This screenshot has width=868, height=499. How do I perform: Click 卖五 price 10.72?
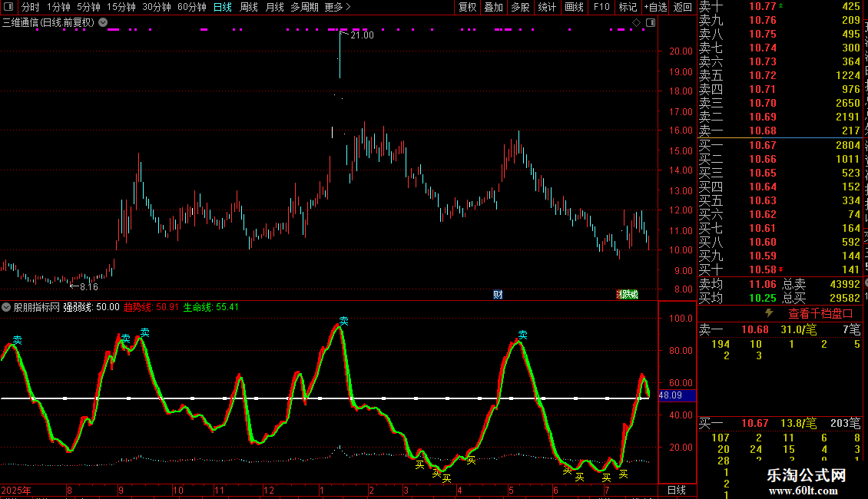pyautogui.click(x=762, y=75)
